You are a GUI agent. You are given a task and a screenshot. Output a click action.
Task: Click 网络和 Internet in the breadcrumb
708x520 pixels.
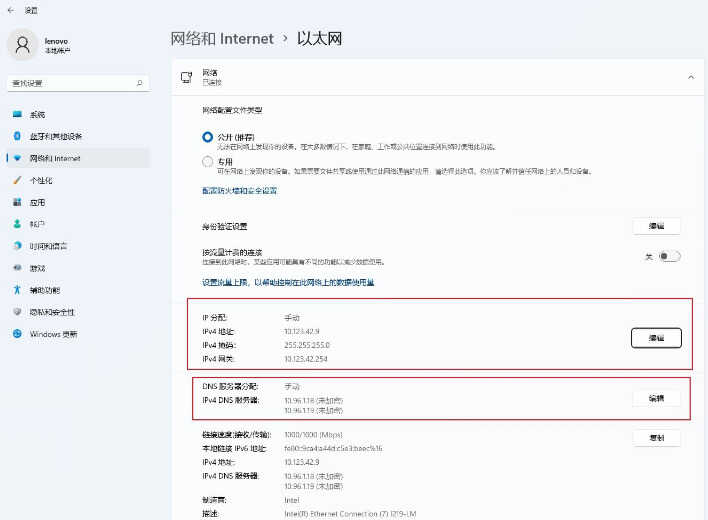click(x=222, y=38)
